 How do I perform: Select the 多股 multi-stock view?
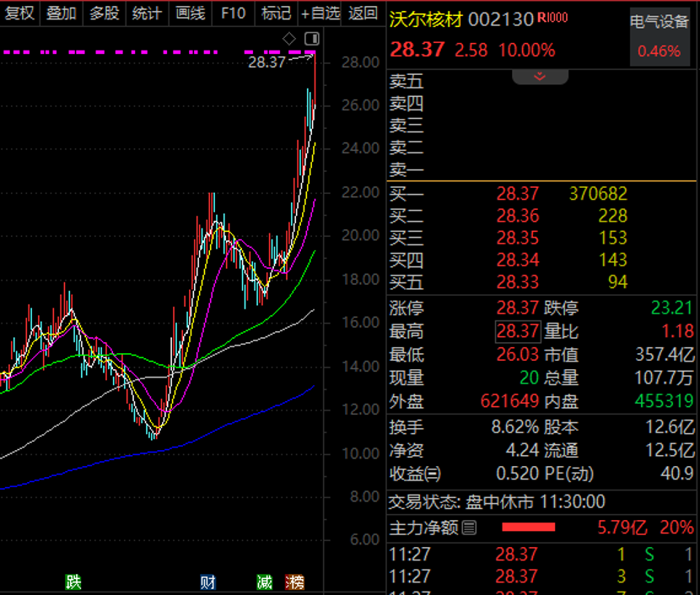[105, 13]
